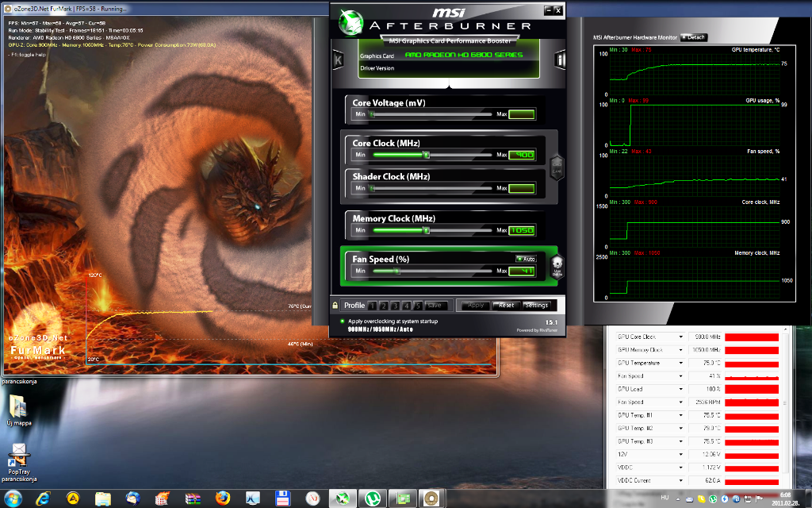Screen dimensions: 812x508
Task: Open VDDC Current dropdown in GPU-Z
Action: (x=681, y=480)
